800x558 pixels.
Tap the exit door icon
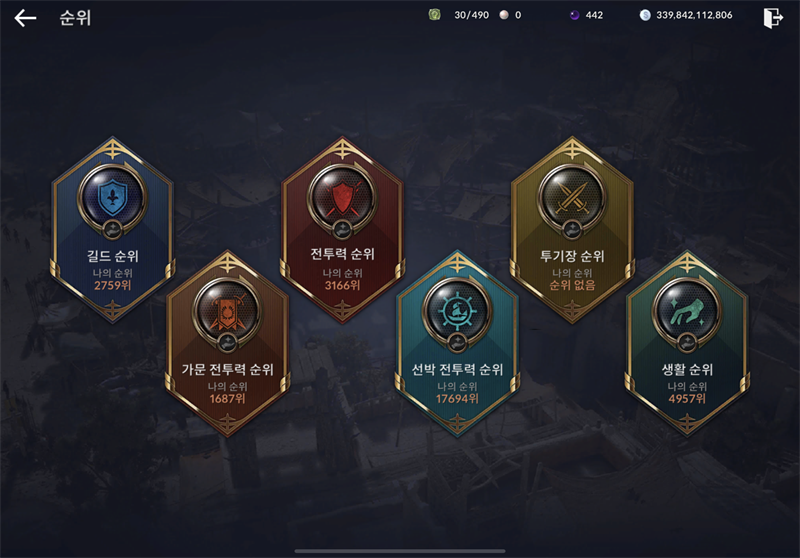click(773, 17)
